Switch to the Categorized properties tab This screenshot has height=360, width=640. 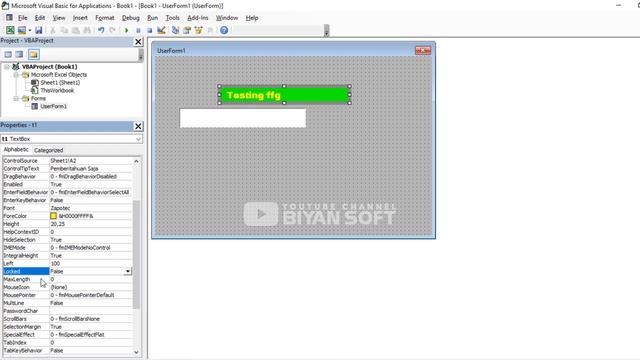(49, 150)
